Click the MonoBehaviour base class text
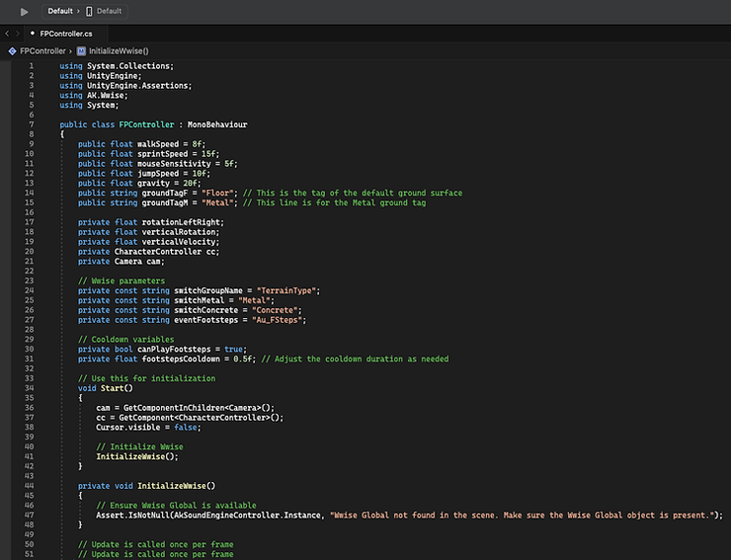731x560 pixels. 217,124
